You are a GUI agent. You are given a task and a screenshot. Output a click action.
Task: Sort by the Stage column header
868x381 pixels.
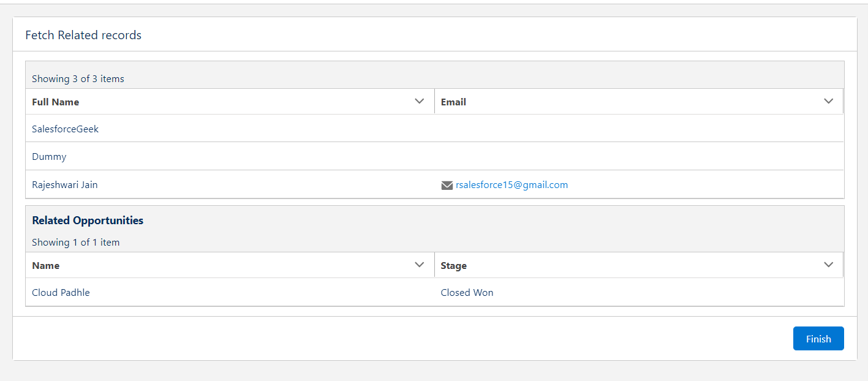pos(454,265)
